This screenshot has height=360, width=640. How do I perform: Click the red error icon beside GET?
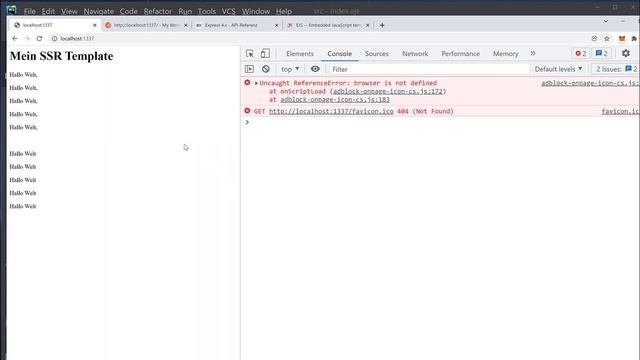pyautogui.click(x=247, y=111)
